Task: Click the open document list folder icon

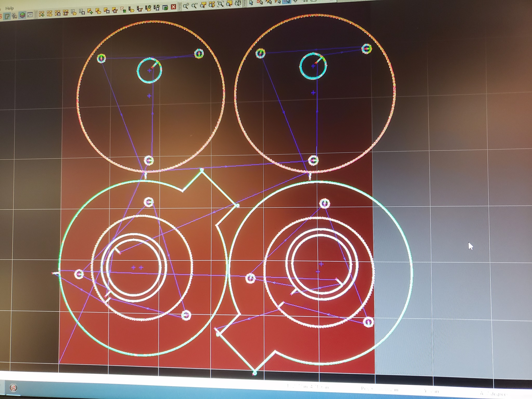Action: pos(74,12)
